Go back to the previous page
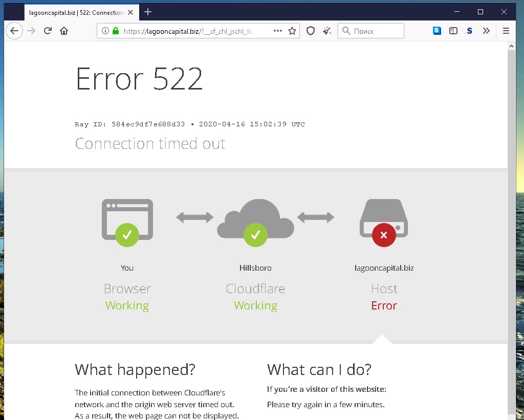Viewport: 524px width, 420px height. tap(14, 31)
